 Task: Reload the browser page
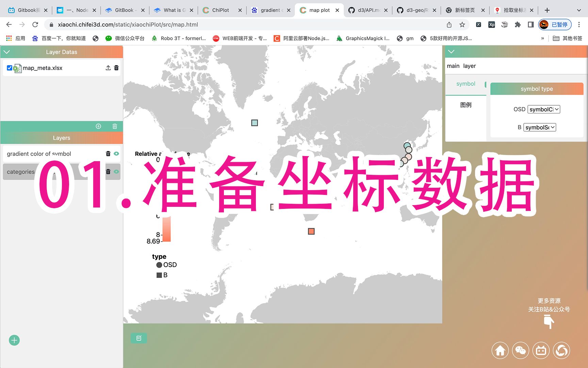coord(35,25)
